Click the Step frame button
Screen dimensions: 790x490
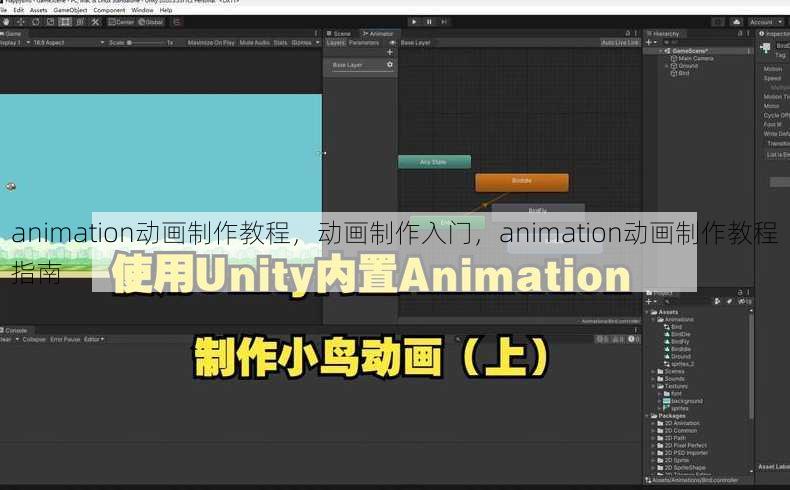444,22
